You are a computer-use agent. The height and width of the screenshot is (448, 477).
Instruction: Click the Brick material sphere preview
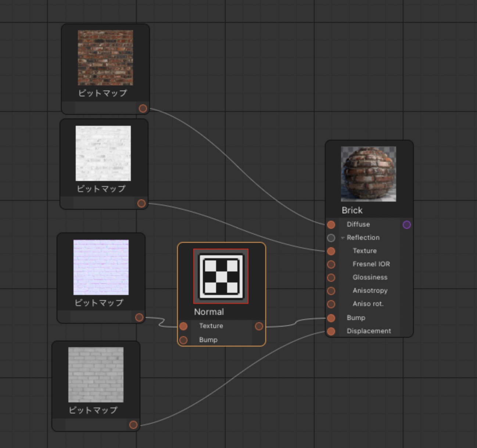(368, 174)
